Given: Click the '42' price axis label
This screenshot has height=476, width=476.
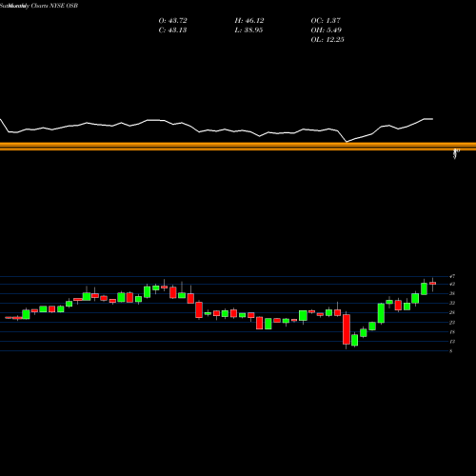Looking at the screenshot, I should pyautogui.click(x=452, y=285).
